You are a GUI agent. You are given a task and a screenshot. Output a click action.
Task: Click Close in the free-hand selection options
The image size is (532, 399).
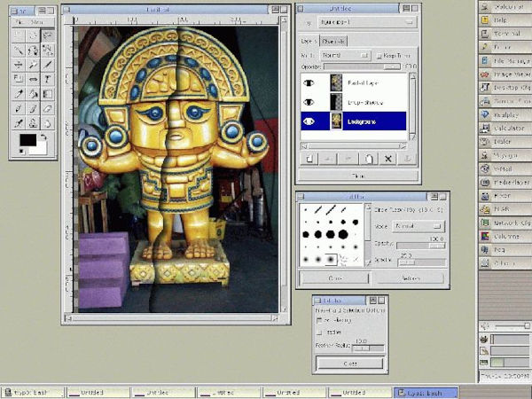point(348,363)
